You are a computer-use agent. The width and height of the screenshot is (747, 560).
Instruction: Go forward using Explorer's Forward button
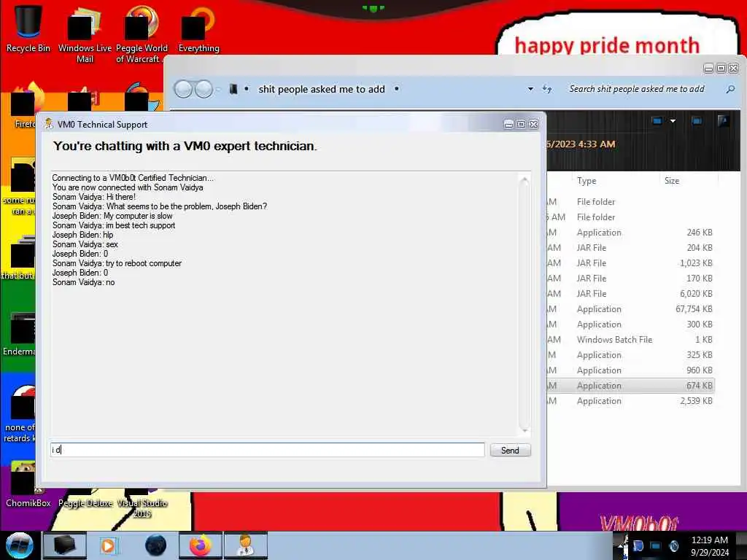coord(204,89)
